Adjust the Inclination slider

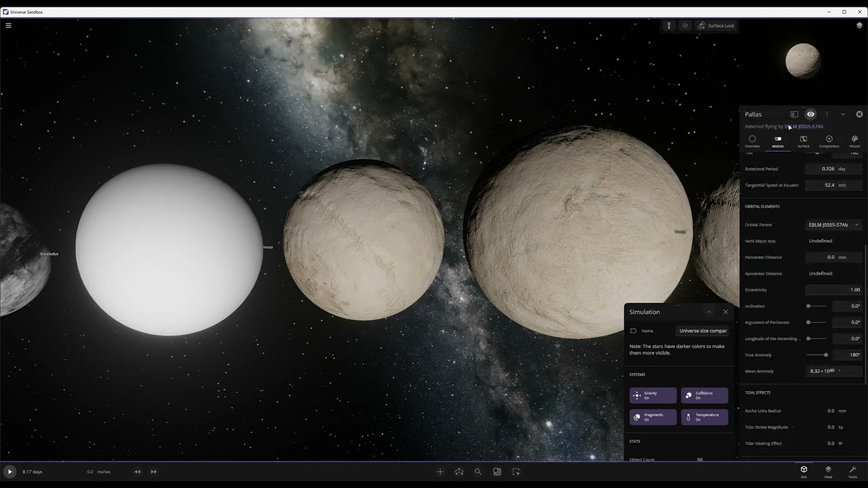pos(816,306)
